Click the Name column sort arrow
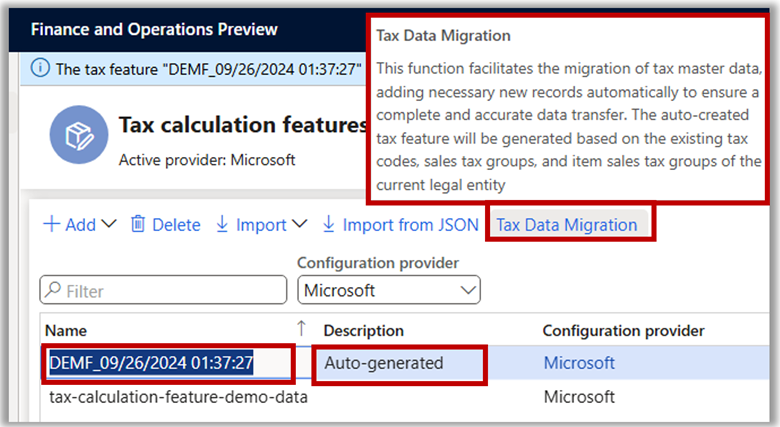Screen dimensions: 780x427 (x=301, y=328)
